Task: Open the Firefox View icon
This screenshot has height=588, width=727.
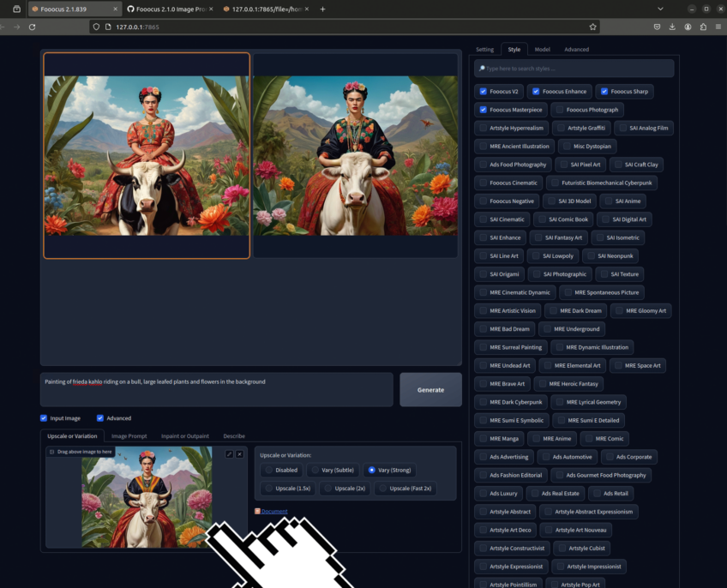Action: pos(16,9)
